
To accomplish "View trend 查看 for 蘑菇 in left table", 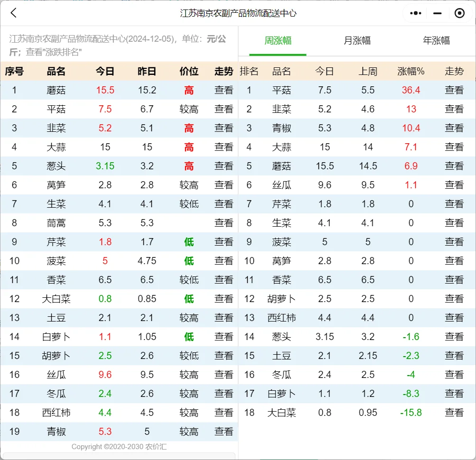I will click(224, 90).
